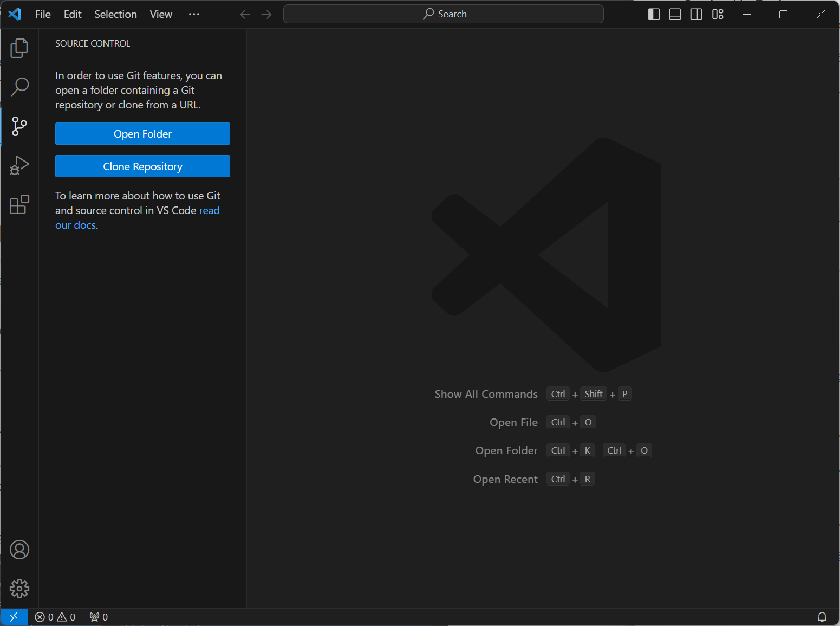Open the File menu
Image resolution: width=840 pixels, height=626 pixels.
pyautogui.click(x=43, y=14)
